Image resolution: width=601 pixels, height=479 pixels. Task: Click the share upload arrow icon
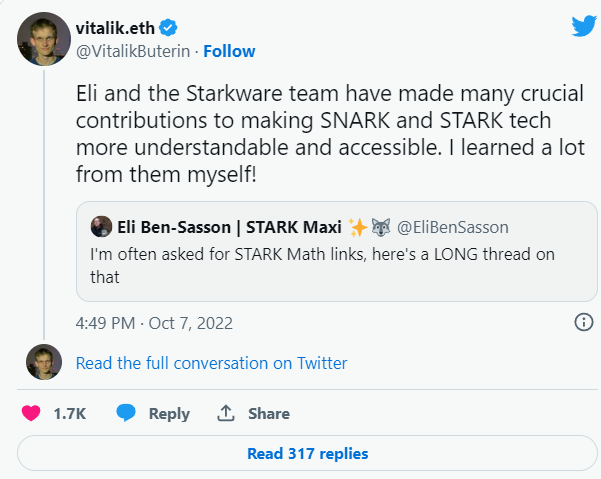coord(226,413)
